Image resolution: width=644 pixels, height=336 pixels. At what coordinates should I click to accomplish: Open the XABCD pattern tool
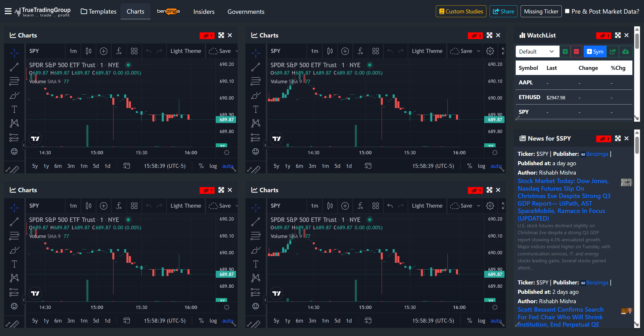(x=14, y=123)
